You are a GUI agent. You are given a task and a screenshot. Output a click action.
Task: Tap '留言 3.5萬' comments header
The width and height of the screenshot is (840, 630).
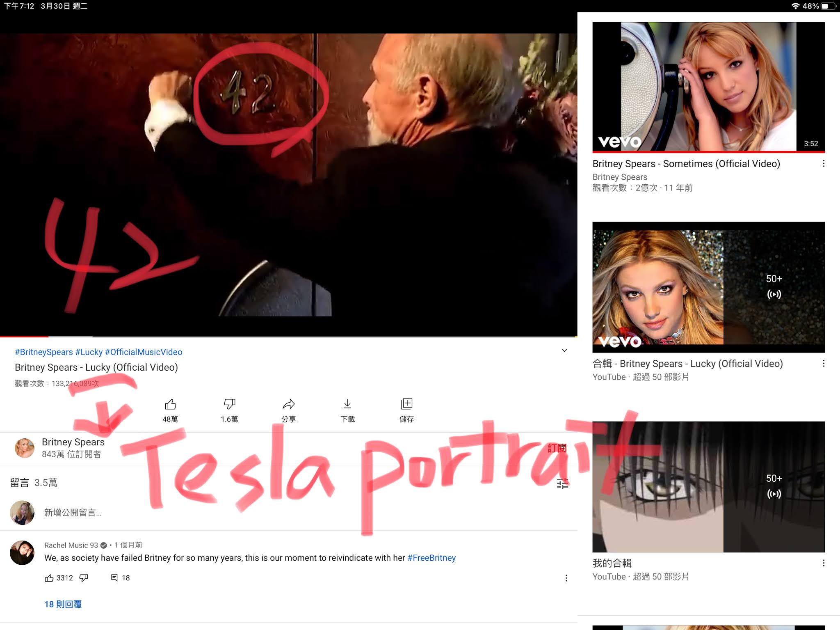point(34,483)
